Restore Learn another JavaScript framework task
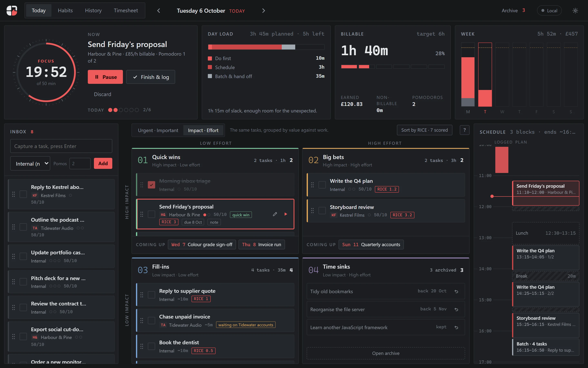This screenshot has height=368, width=588. (x=456, y=327)
